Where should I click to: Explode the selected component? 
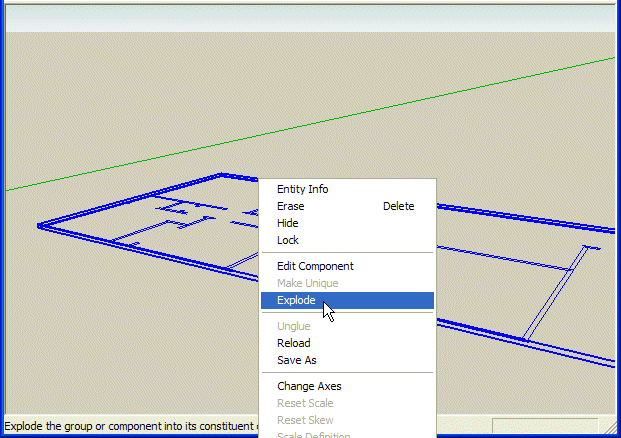(x=296, y=300)
